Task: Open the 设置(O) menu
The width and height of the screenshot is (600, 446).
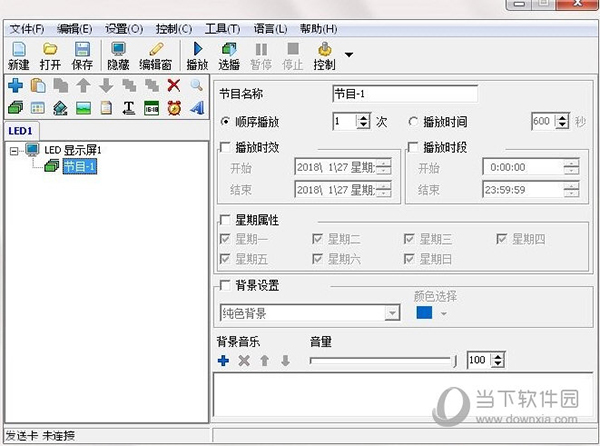Action: click(124, 29)
